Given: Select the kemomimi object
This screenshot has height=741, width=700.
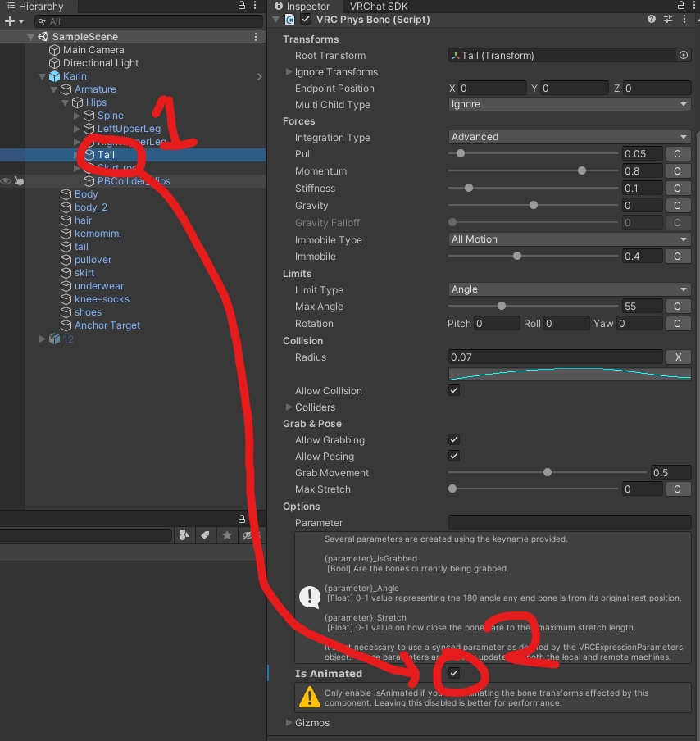Looking at the screenshot, I should point(98,234).
